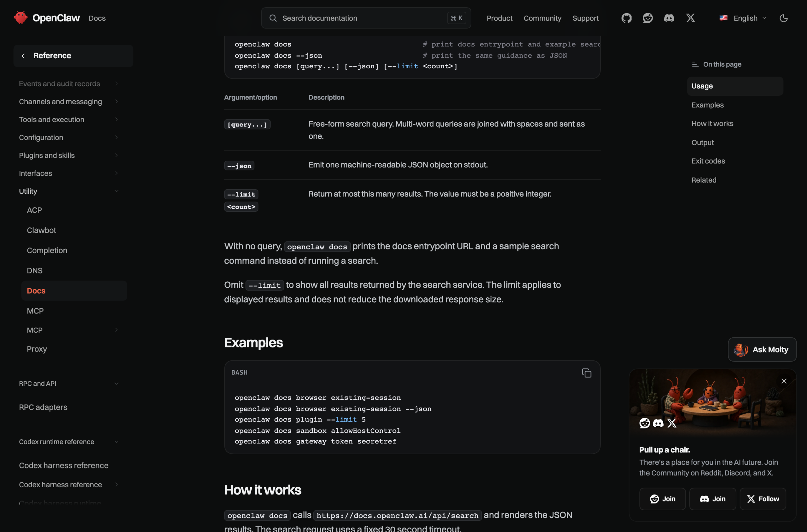Click Reddit icon on community card image
807x532 pixels.
coord(644,423)
